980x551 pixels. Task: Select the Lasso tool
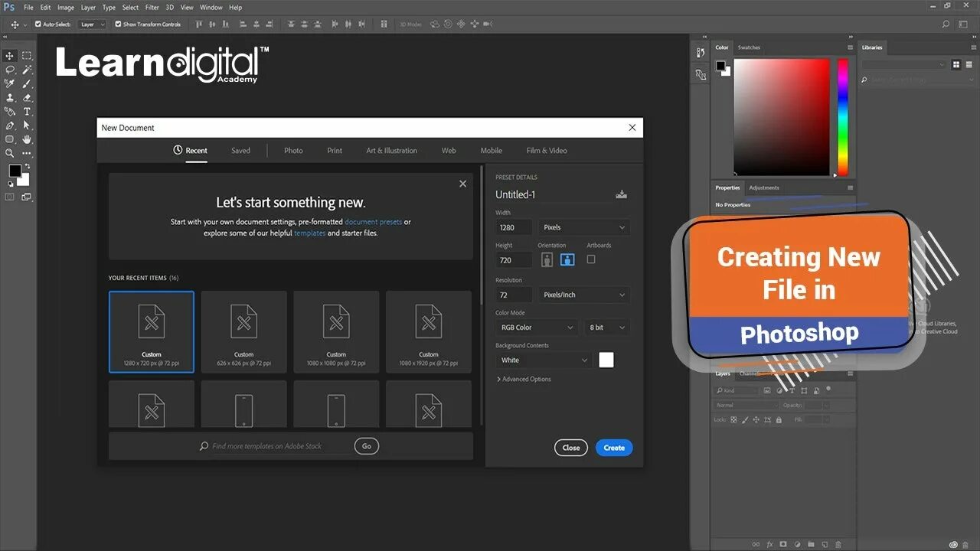(x=10, y=70)
